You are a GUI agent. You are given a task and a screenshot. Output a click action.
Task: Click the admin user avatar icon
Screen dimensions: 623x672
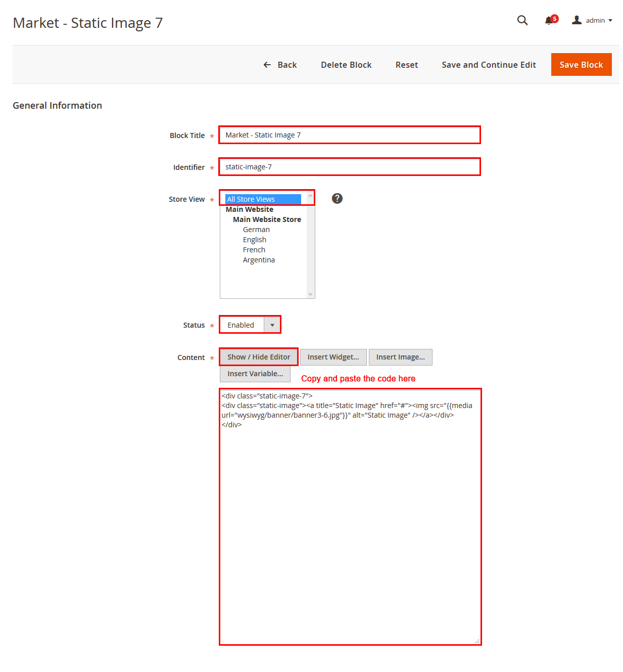(577, 20)
